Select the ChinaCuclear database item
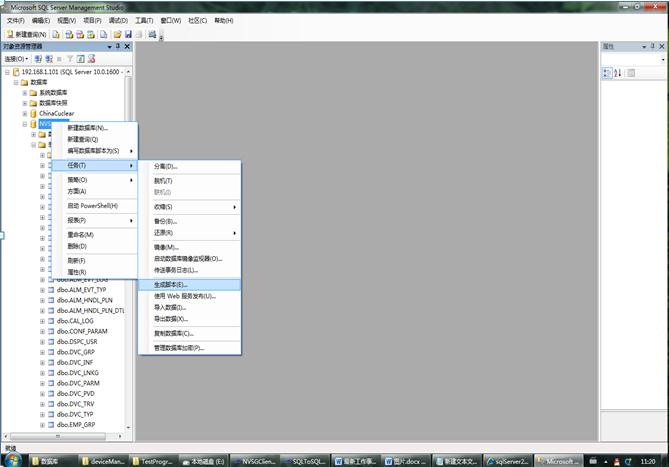The width and height of the screenshot is (669, 467). tap(56, 113)
